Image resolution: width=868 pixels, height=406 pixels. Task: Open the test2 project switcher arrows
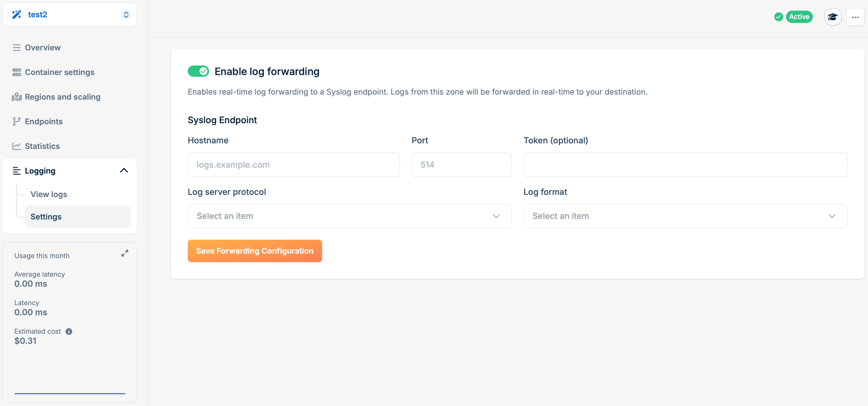(126, 15)
